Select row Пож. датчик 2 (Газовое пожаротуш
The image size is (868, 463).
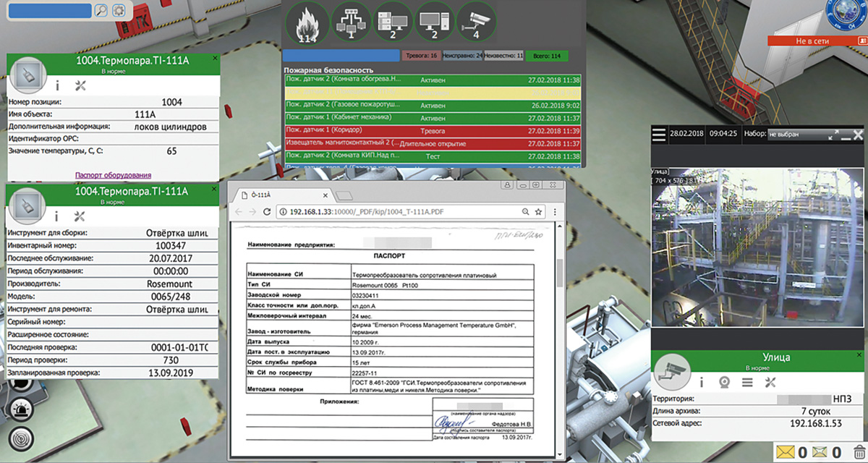coord(433,105)
